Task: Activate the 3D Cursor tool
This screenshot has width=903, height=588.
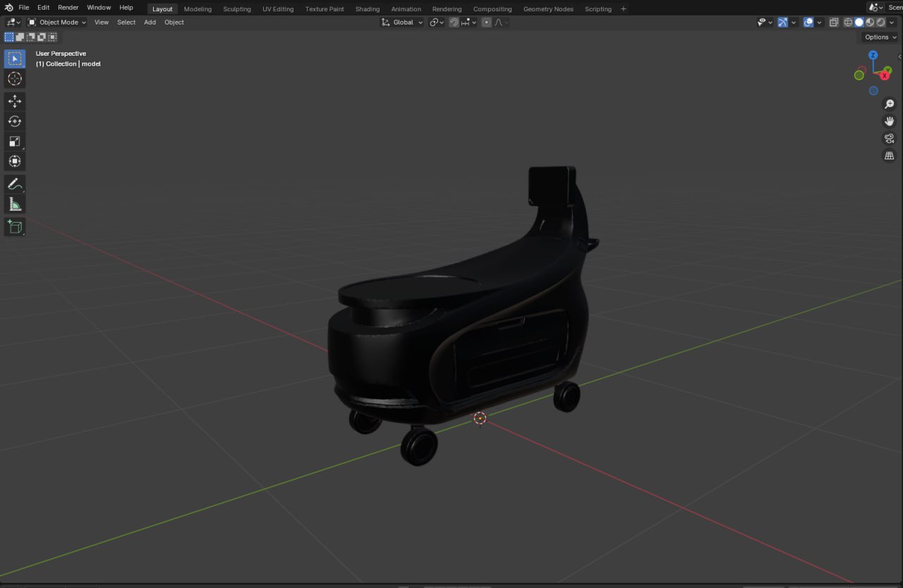Action: pos(15,78)
